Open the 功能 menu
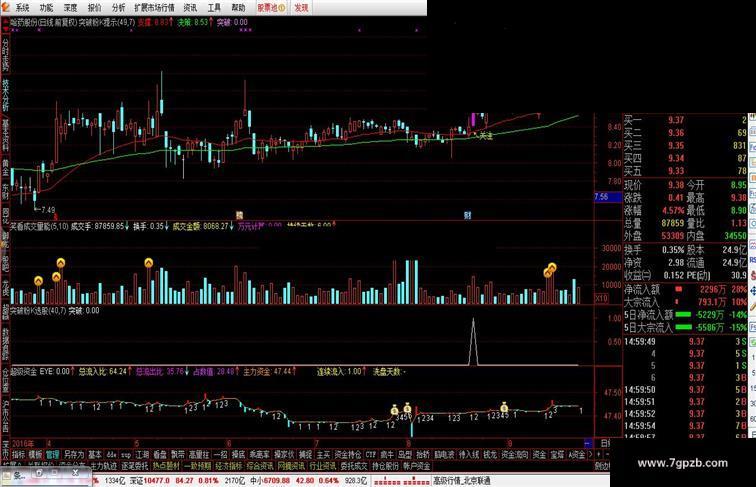Screen dimensions: 756x487 (x=46, y=8)
